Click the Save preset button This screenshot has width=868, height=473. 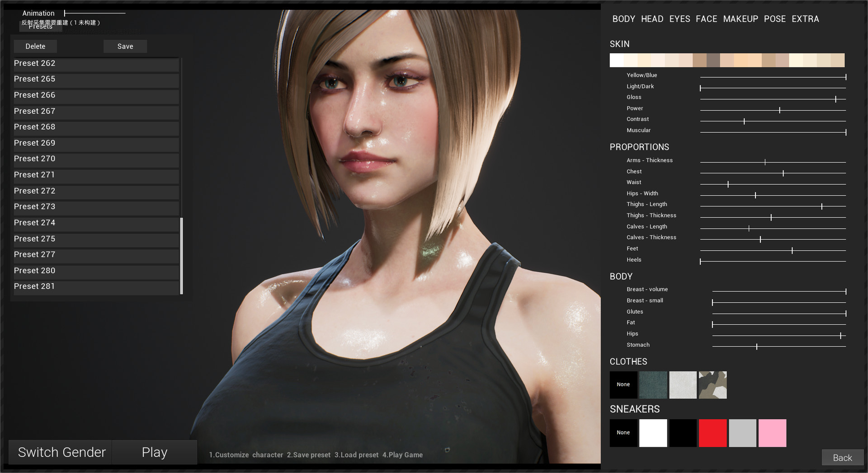[x=125, y=47]
